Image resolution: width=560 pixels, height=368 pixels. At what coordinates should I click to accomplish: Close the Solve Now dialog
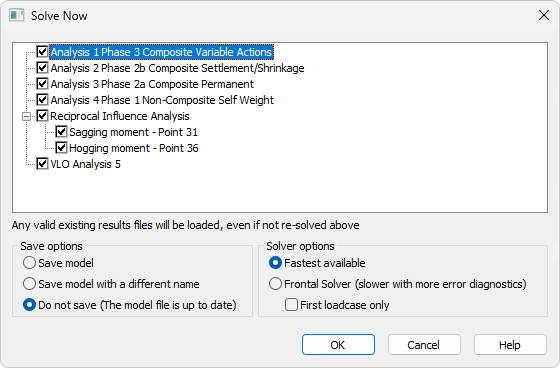pos(544,15)
